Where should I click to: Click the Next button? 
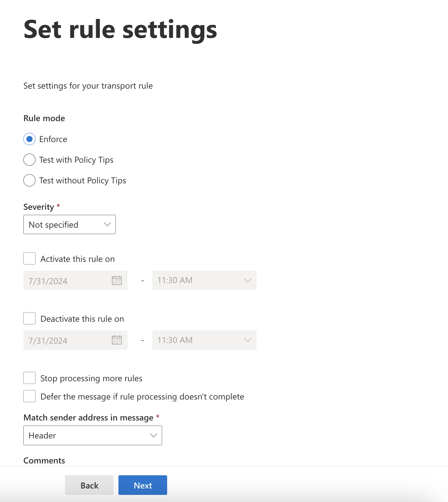point(142,485)
